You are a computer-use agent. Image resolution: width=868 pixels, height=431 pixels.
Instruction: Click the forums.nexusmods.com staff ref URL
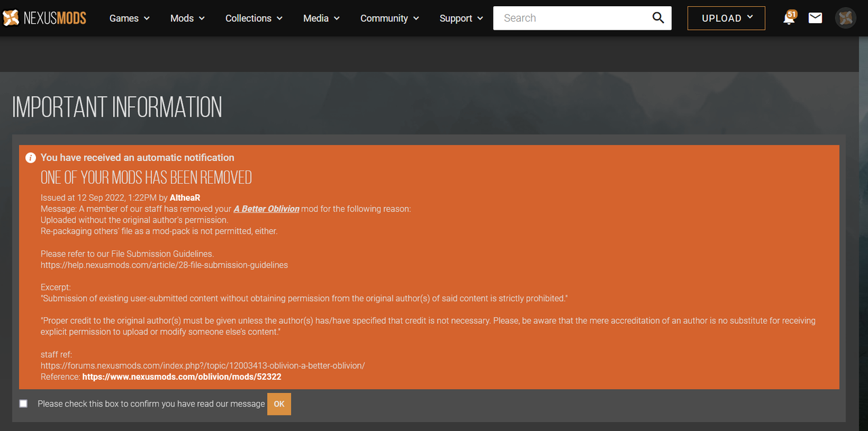pos(203,365)
